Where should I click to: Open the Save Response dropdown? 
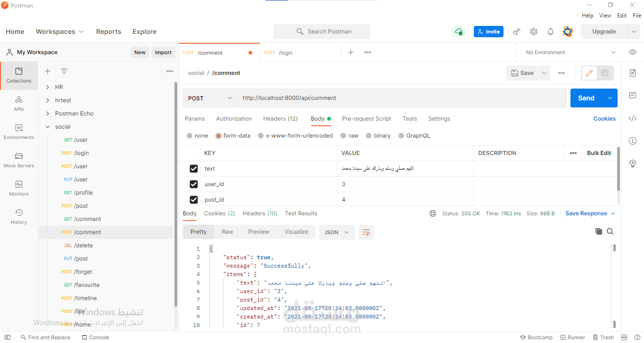[x=590, y=213]
